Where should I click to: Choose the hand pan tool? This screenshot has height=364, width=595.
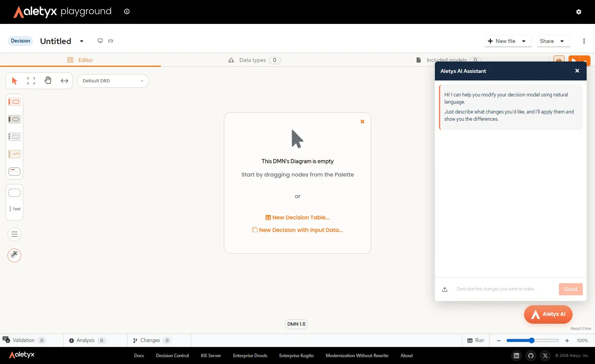point(48,80)
